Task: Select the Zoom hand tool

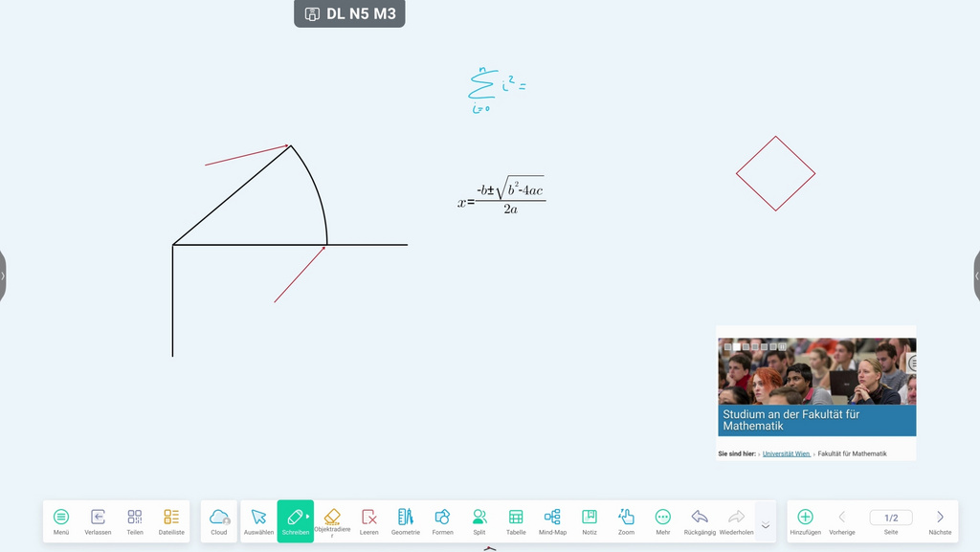Action: coord(626,521)
